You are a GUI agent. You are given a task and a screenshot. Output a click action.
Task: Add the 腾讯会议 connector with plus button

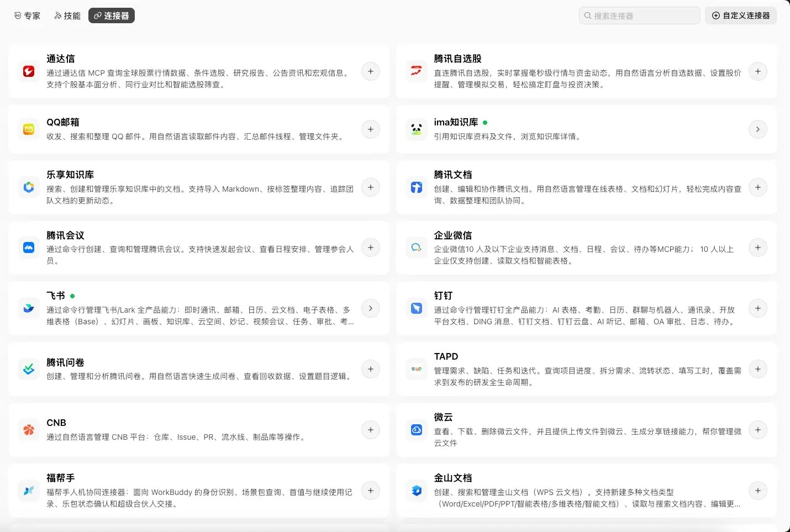click(x=371, y=247)
